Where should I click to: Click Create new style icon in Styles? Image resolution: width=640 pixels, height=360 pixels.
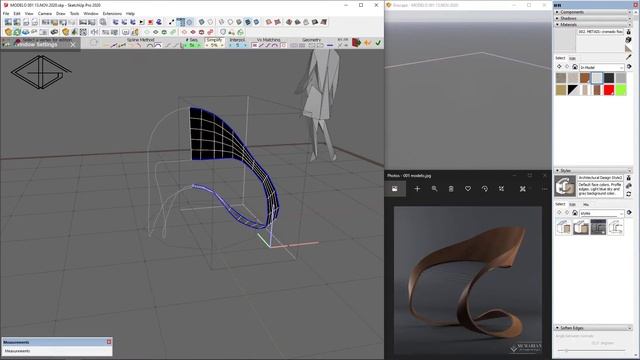[x=629, y=186]
